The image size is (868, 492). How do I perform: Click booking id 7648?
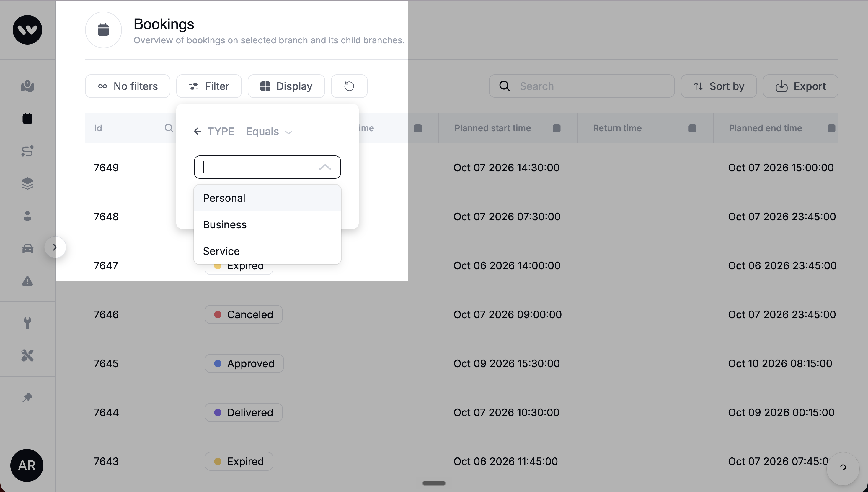pos(106,217)
